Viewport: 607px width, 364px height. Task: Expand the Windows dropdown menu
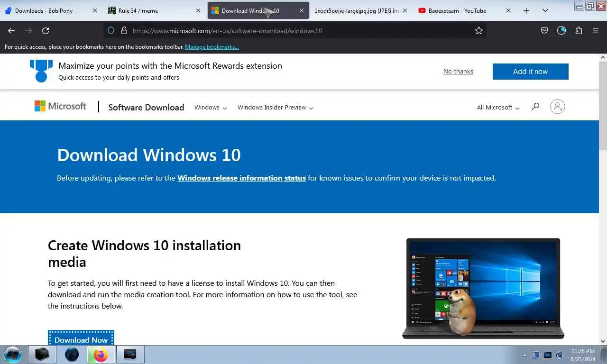coord(211,107)
